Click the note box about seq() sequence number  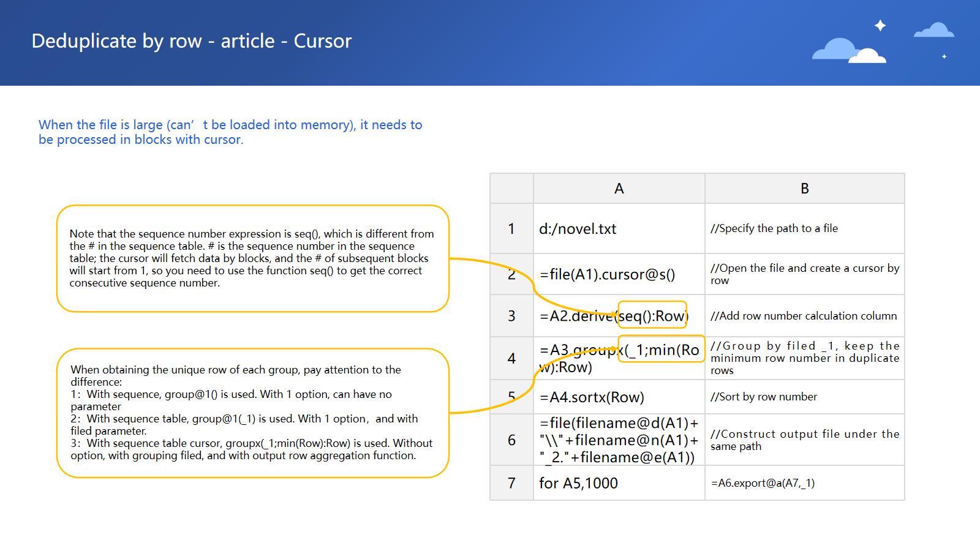pyautogui.click(x=252, y=258)
